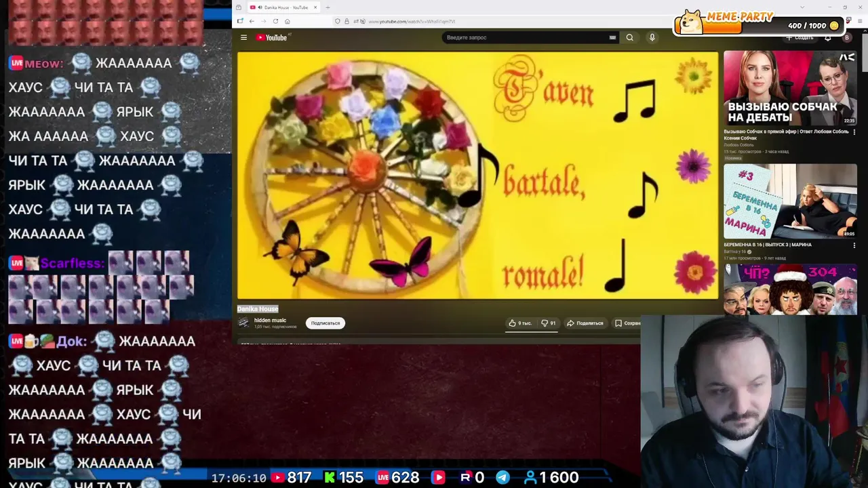
Task: Start voice search with the microphone icon
Action: click(652, 37)
